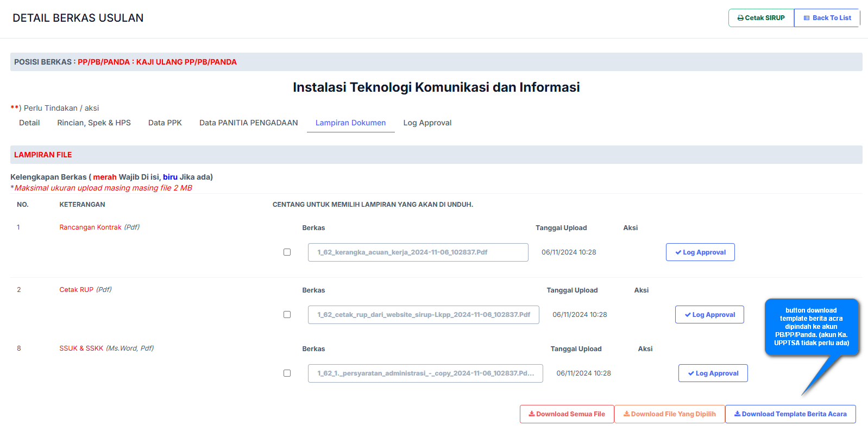Click the printer icon on Cetak SIRUP

pyautogui.click(x=740, y=18)
